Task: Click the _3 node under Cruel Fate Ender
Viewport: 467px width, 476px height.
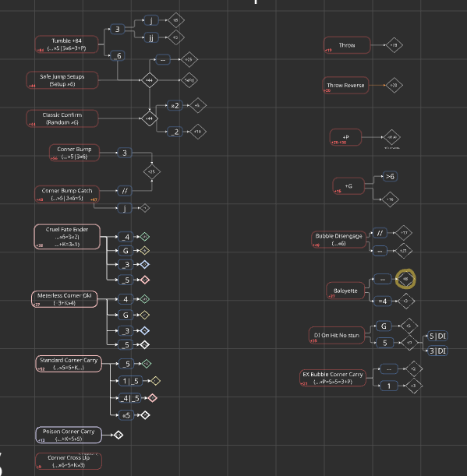Action: tap(126, 265)
